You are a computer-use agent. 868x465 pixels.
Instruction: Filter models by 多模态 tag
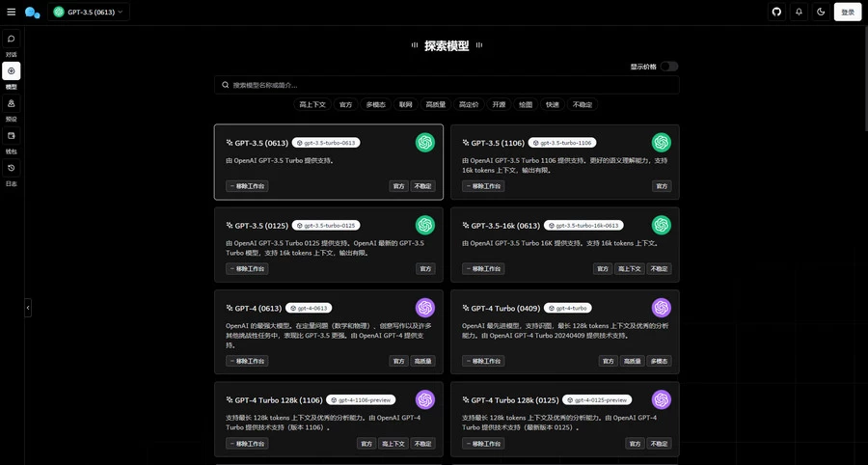point(375,104)
